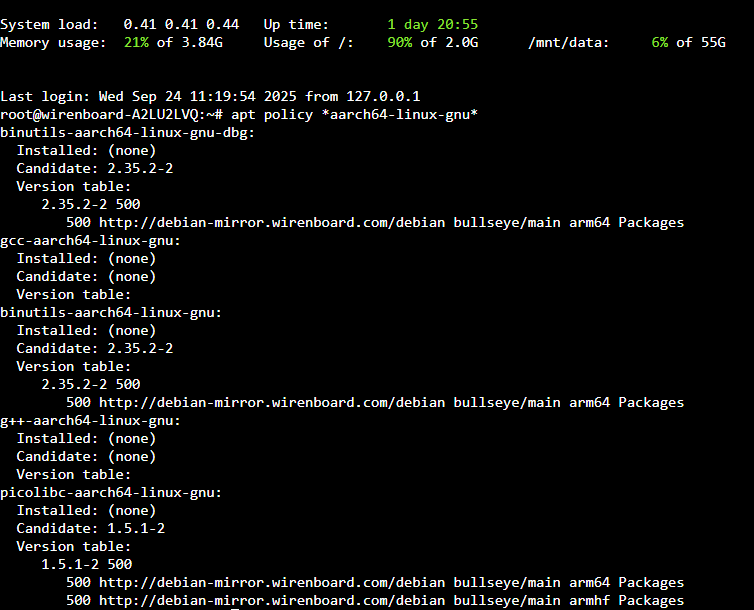
Task: Click the apt policy command text
Action: coord(354,115)
